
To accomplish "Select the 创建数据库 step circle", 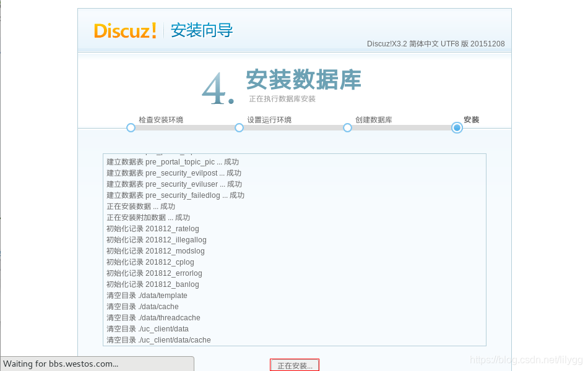I will (348, 128).
